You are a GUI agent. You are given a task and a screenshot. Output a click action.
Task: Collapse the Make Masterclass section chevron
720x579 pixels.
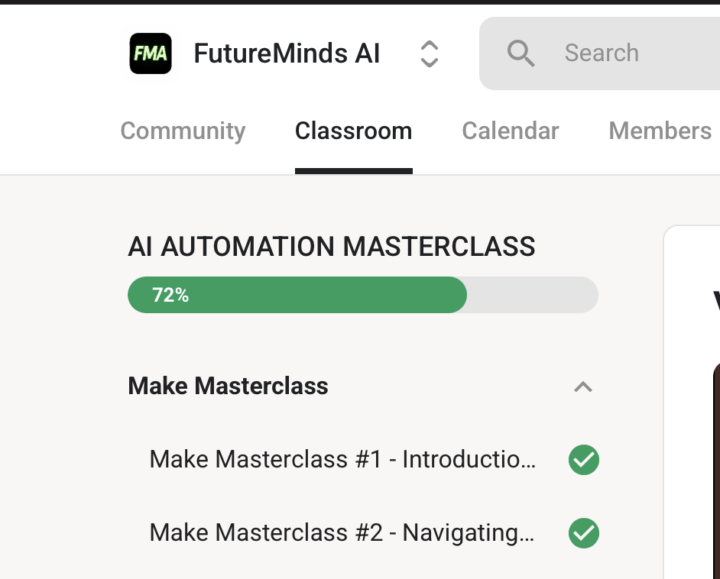(x=583, y=387)
